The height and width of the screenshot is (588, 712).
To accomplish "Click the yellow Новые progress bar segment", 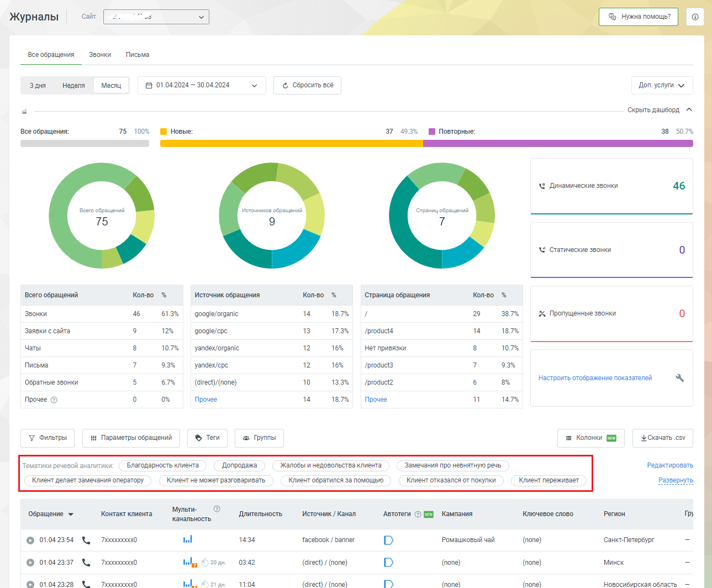I will pos(292,144).
